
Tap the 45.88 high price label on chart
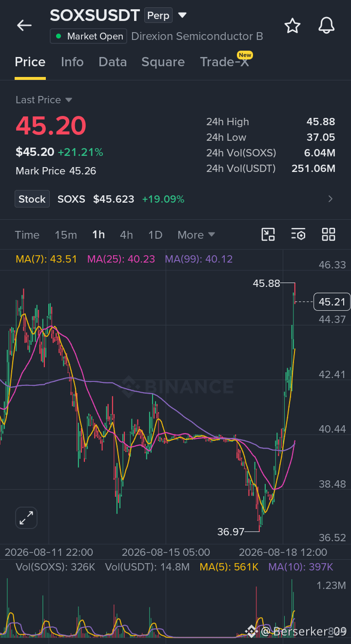(x=266, y=283)
